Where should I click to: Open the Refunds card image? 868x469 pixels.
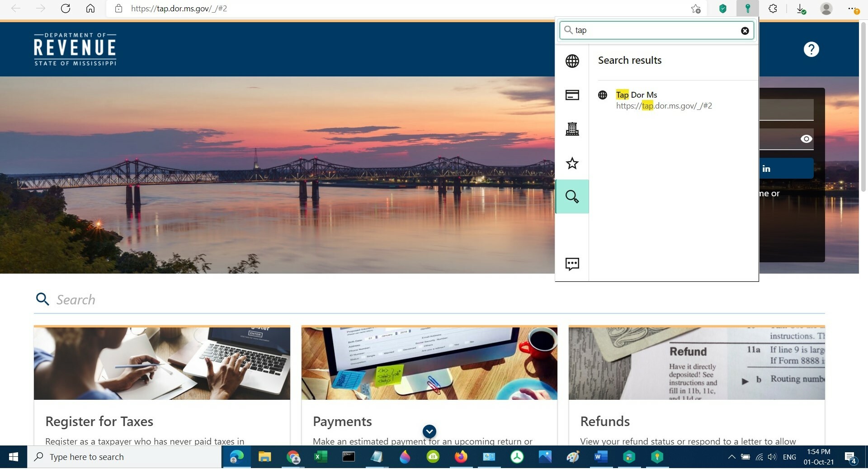click(697, 363)
